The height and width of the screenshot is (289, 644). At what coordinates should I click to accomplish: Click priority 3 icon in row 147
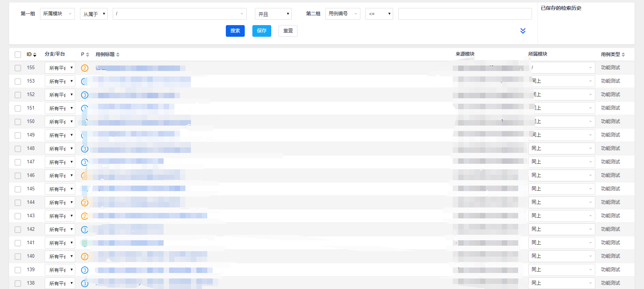tap(85, 162)
